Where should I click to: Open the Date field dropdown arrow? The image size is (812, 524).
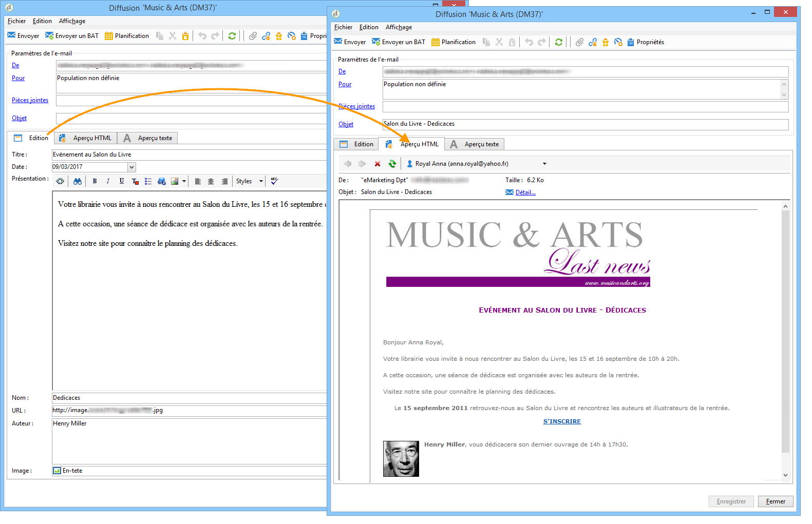(x=132, y=167)
